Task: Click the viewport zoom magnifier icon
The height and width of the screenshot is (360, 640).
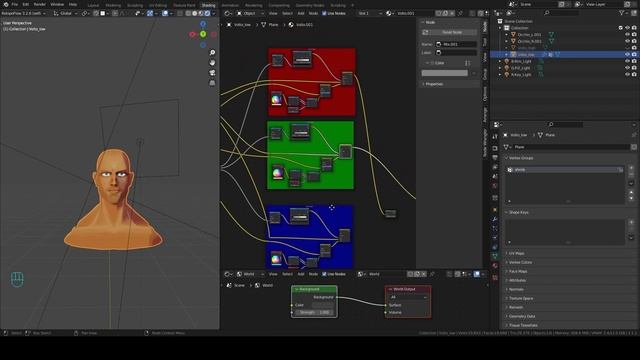Action: (x=212, y=53)
